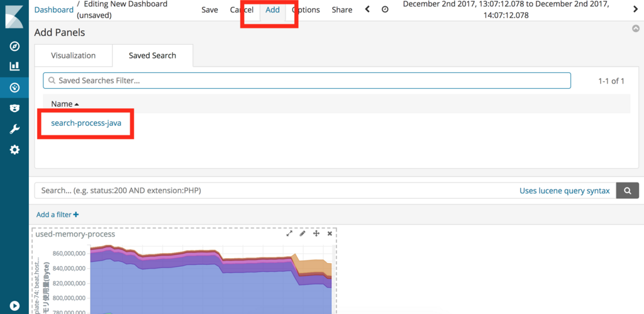The image size is (644, 314).
Task: Go to the Dashboard breadcrumb link
Action: pos(54,10)
